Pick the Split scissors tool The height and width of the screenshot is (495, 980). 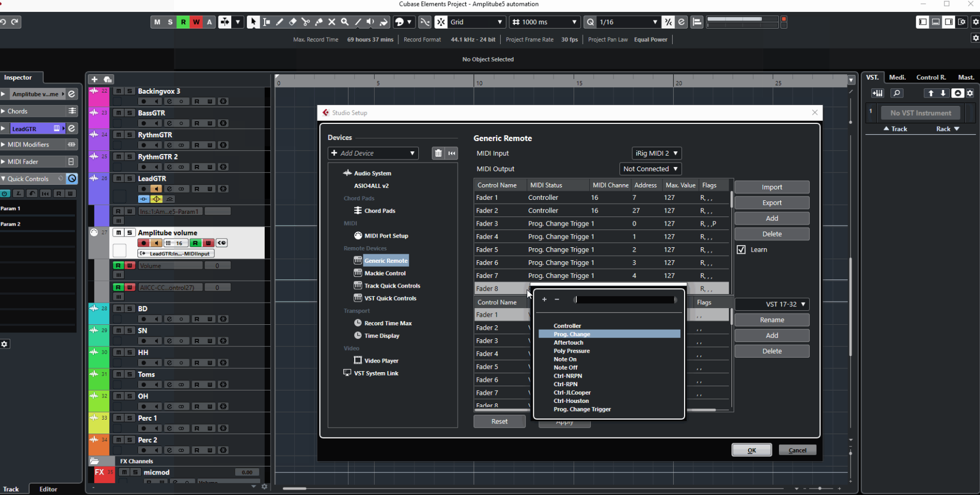(306, 22)
